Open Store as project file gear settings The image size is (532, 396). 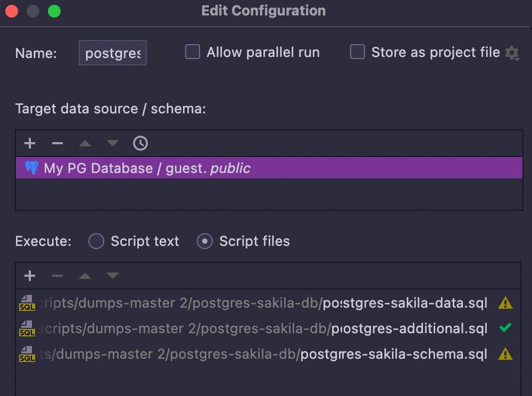pos(512,53)
